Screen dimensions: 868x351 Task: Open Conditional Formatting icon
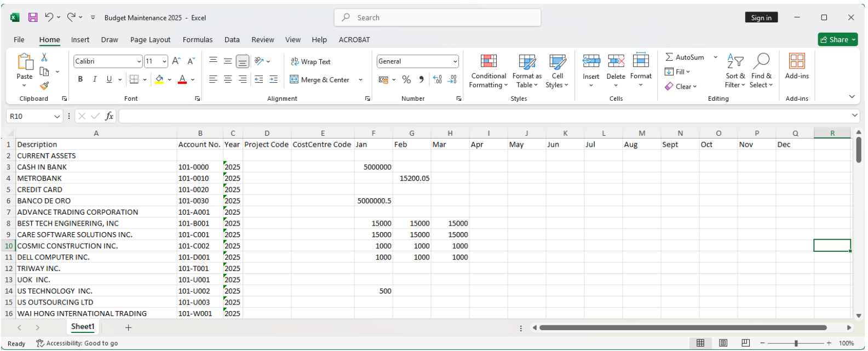click(488, 61)
